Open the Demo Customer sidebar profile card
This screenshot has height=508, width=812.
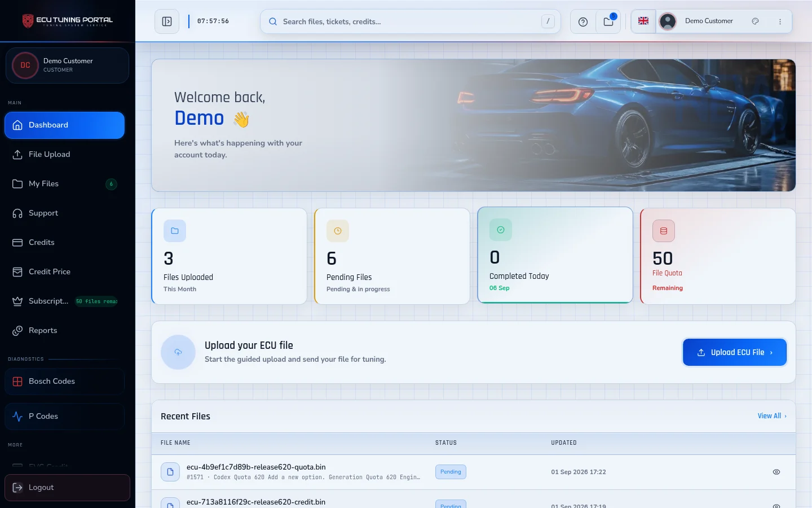(x=67, y=65)
